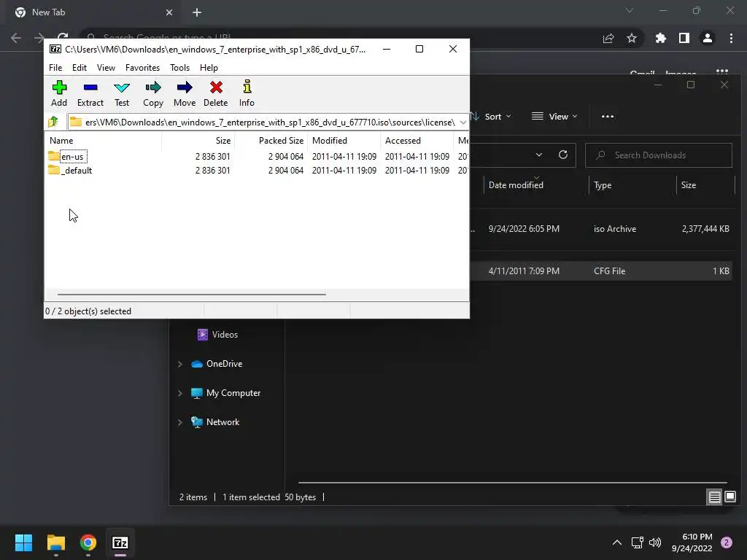The image size is (747, 560).
Task: Open Chrome profile icon
Action: coord(708,38)
